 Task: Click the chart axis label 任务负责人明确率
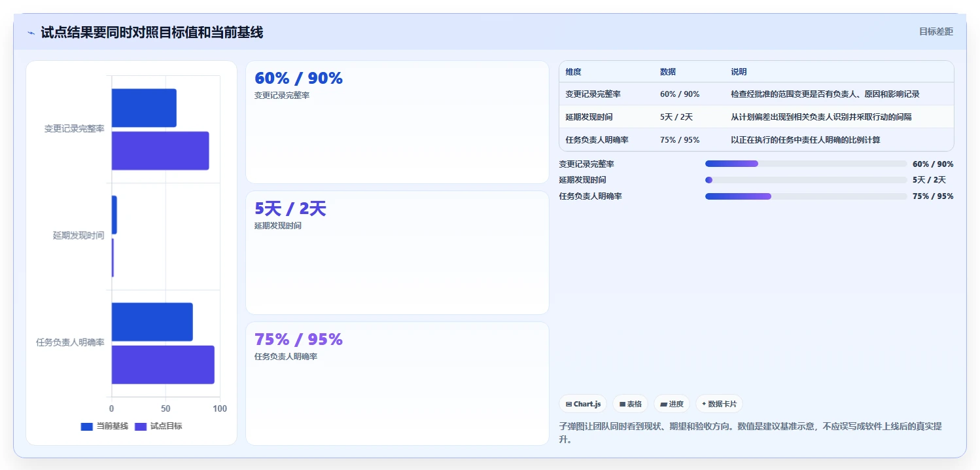pos(70,342)
